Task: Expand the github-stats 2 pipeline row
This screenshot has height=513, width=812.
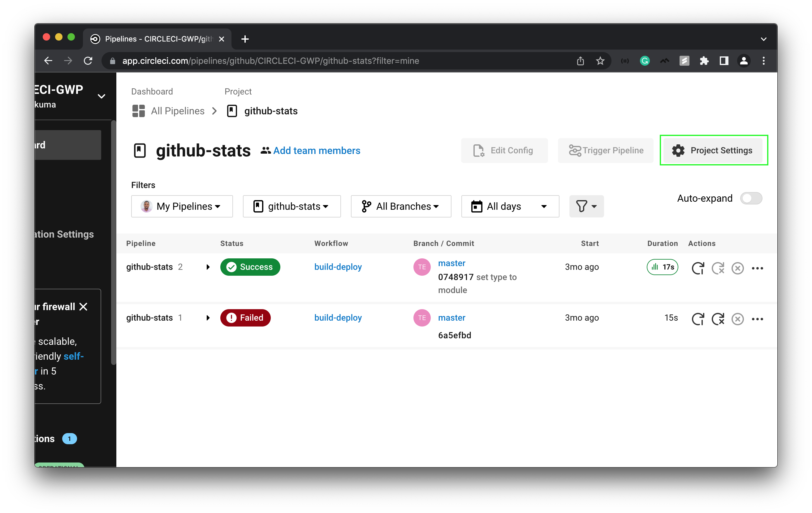Action: (208, 267)
